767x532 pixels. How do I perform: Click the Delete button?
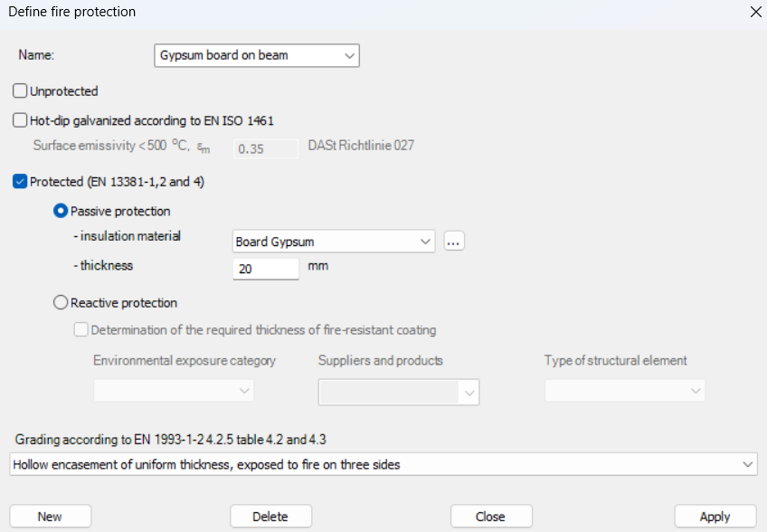[270, 517]
